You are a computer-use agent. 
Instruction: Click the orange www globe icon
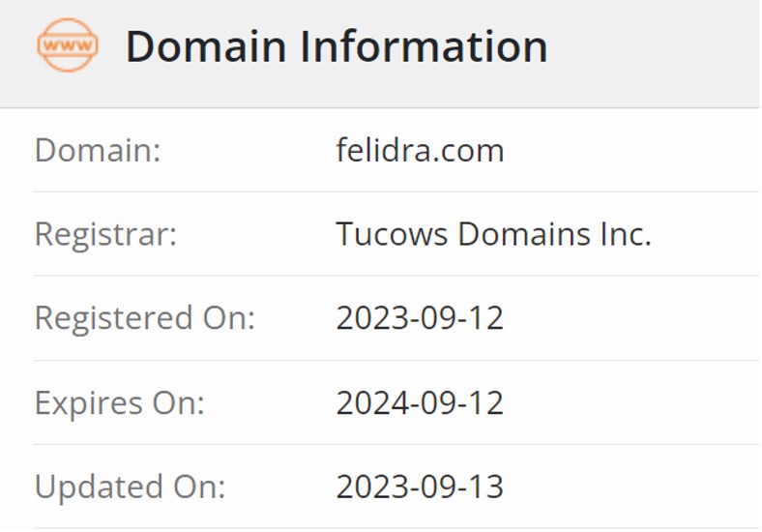pos(67,45)
